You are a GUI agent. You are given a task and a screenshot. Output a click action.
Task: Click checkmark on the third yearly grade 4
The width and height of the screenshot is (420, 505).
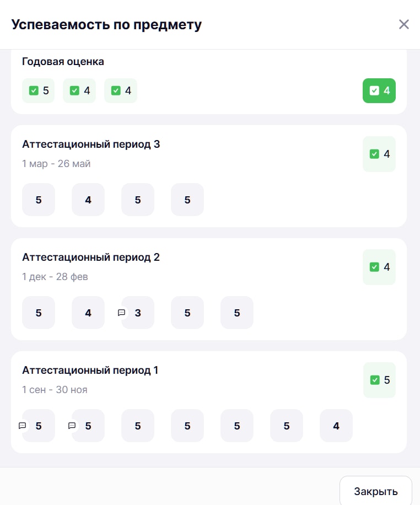[x=116, y=90]
